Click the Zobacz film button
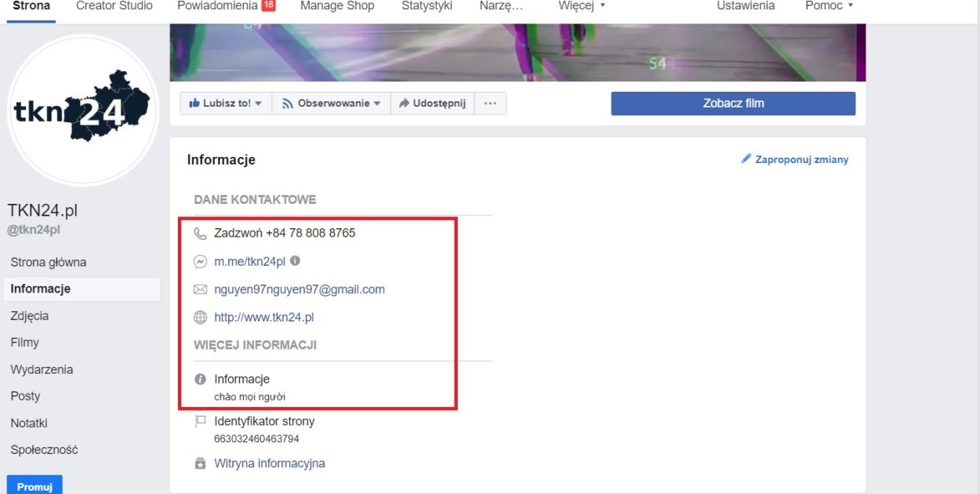980x494 pixels. [x=733, y=104]
